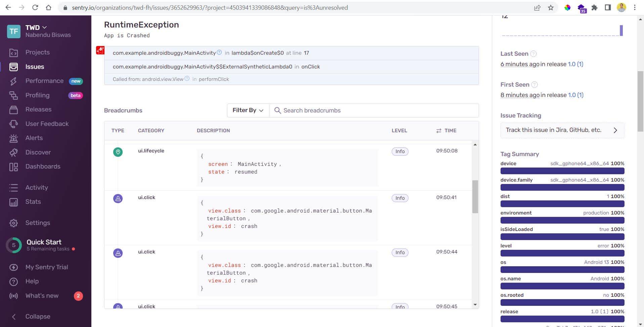Open the lambda$onCreate$0 stack frame
644x327 pixels.
pyautogui.click(x=291, y=53)
